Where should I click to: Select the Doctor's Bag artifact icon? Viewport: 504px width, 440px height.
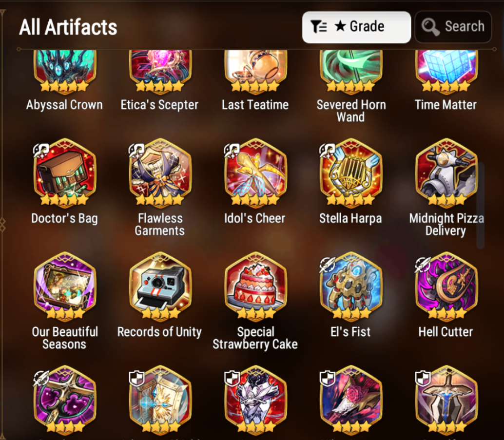coord(65,172)
